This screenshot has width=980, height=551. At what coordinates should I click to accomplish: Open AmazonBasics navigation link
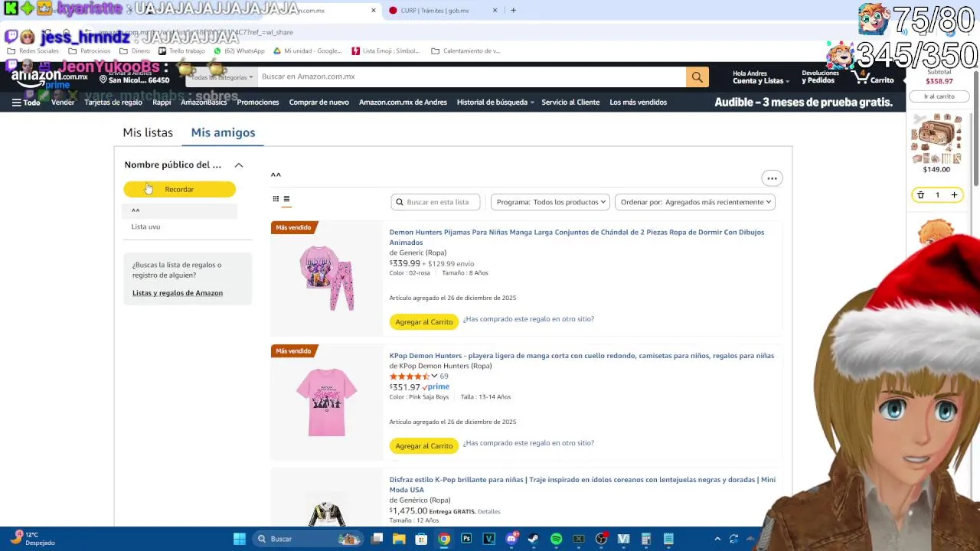204,102
